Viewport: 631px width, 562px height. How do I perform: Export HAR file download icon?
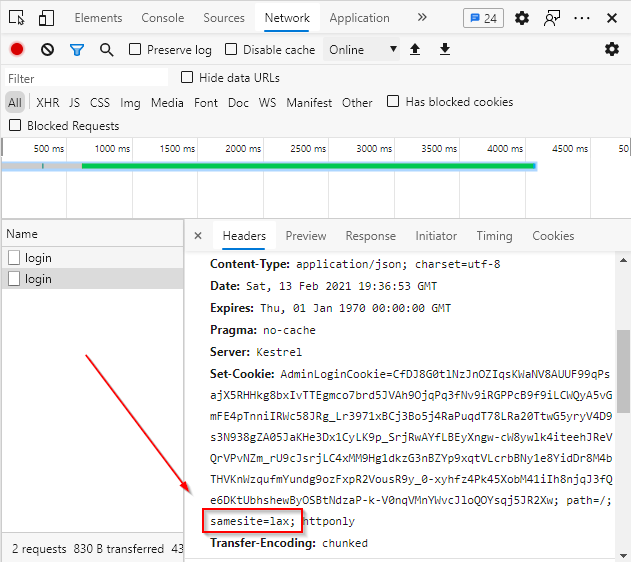(445, 49)
